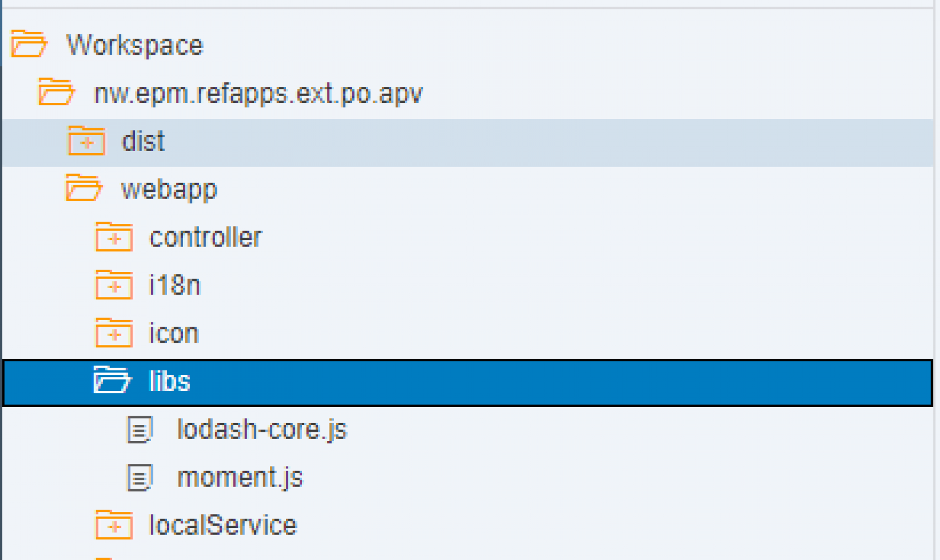Click the lodash-core.js file icon
The height and width of the screenshot is (560, 940).
pos(140,430)
